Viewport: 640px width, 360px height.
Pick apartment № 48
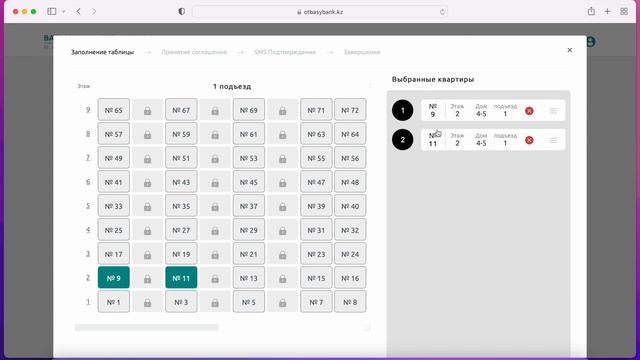tap(350, 182)
